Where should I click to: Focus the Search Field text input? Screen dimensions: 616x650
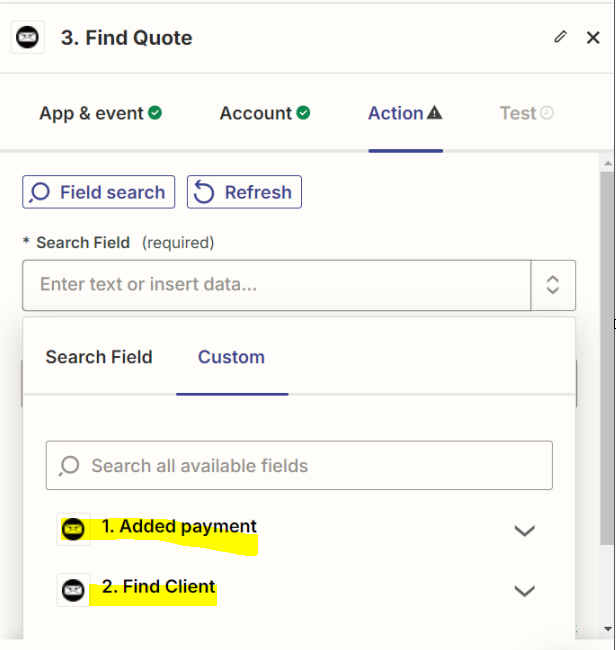[276, 285]
